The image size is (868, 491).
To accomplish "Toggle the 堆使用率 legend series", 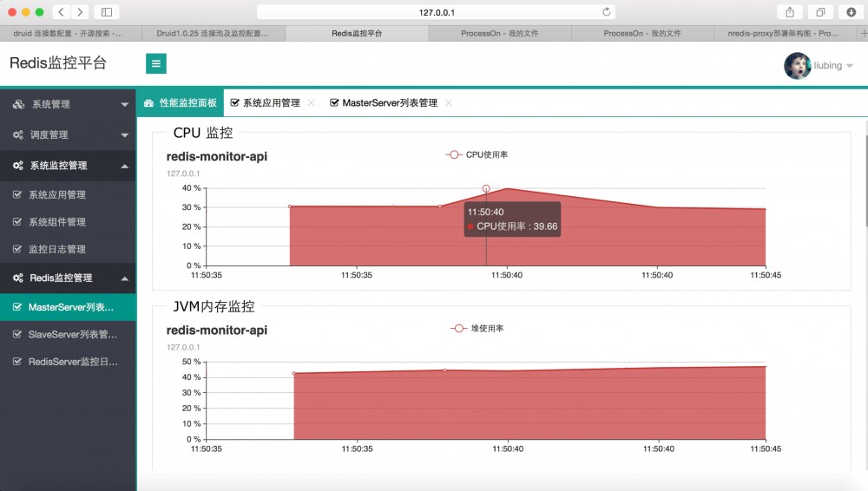I will (x=477, y=328).
